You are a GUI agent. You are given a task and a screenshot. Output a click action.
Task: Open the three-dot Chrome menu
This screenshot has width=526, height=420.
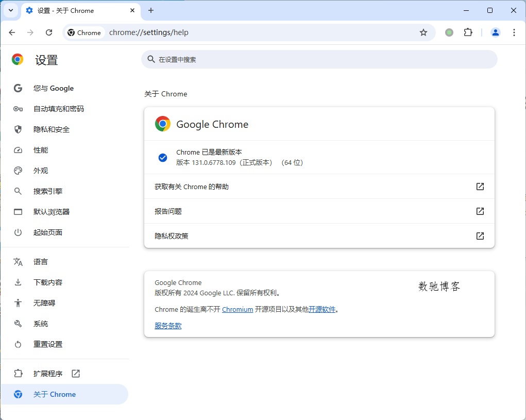point(514,32)
